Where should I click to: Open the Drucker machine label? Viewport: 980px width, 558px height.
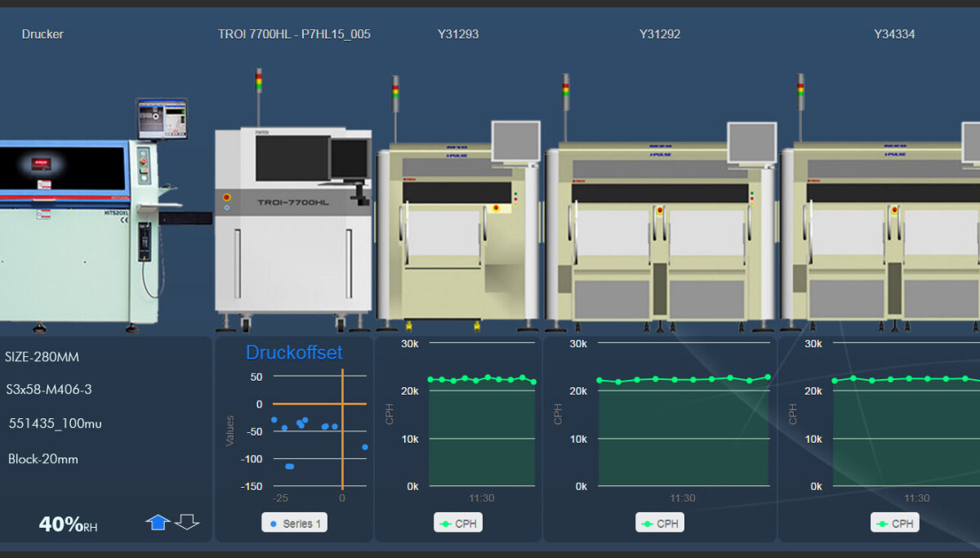[x=42, y=34]
